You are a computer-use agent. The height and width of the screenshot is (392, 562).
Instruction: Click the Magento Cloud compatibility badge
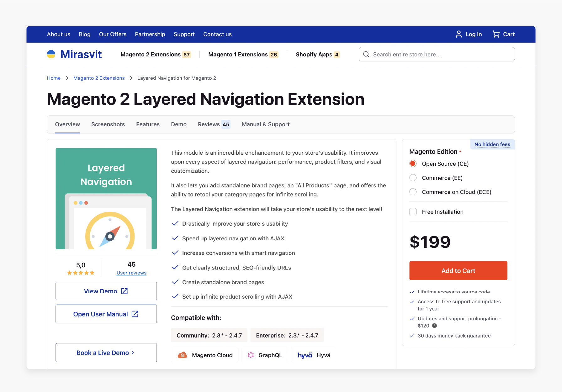pyautogui.click(x=205, y=355)
